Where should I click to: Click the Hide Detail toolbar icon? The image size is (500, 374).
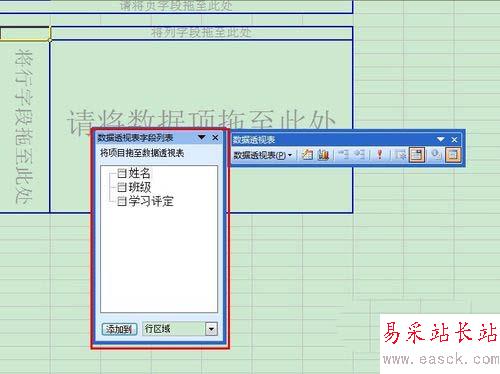click(x=343, y=155)
